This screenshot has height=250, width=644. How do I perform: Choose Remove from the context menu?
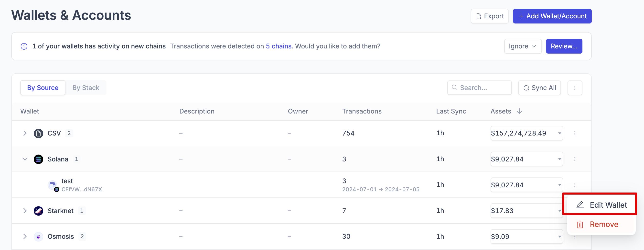coord(601,225)
